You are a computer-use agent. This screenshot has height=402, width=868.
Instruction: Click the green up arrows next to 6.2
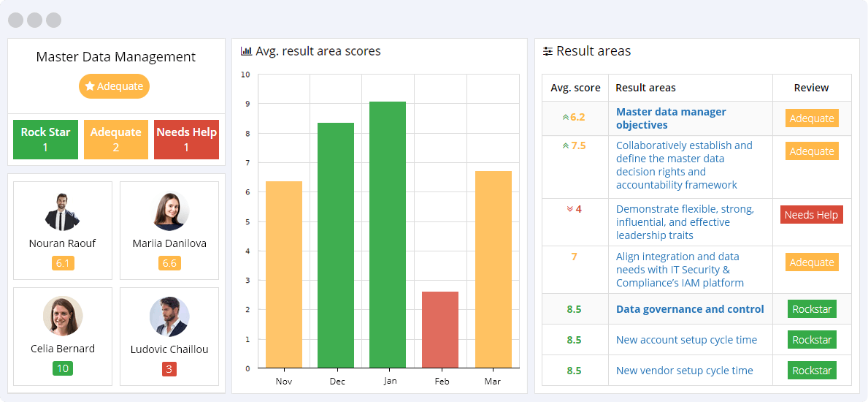565,118
